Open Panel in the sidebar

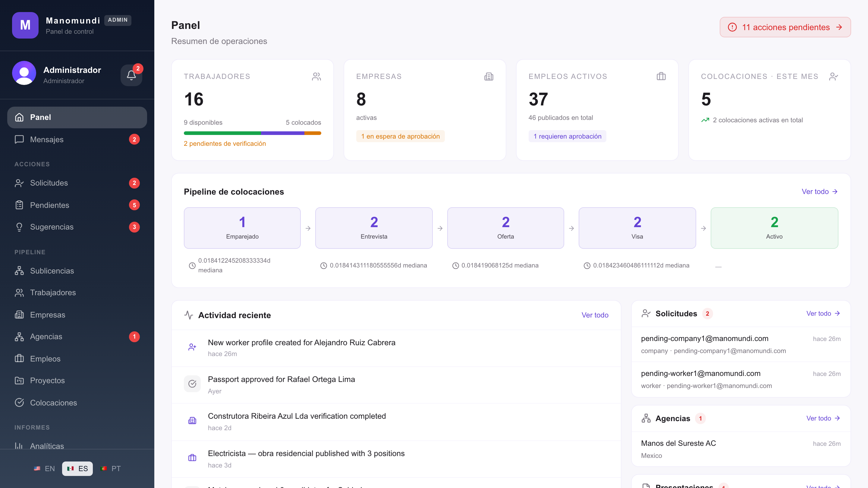77,117
